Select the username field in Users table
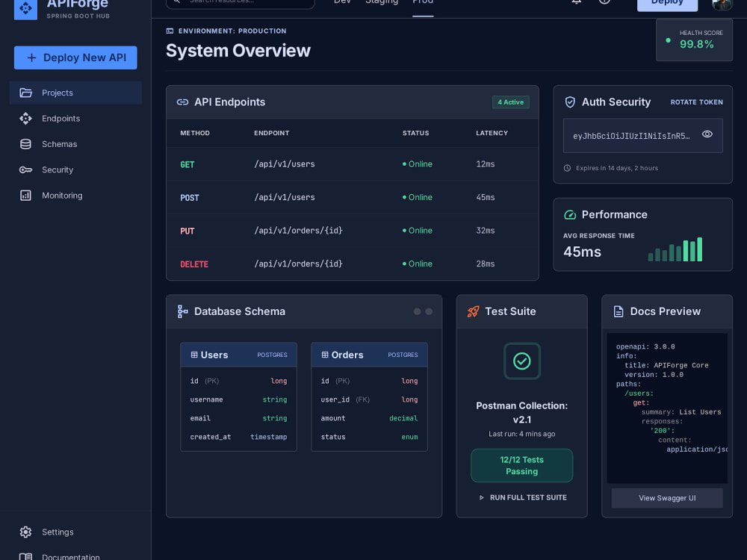This screenshot has height=560, width=747. click(x=238, y=400)
